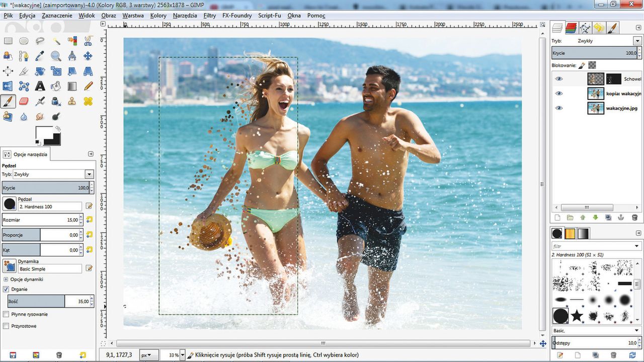The image size is (644, 362).
Task: Toggle lock alpha channel checker icon
Action: [592, 65]
